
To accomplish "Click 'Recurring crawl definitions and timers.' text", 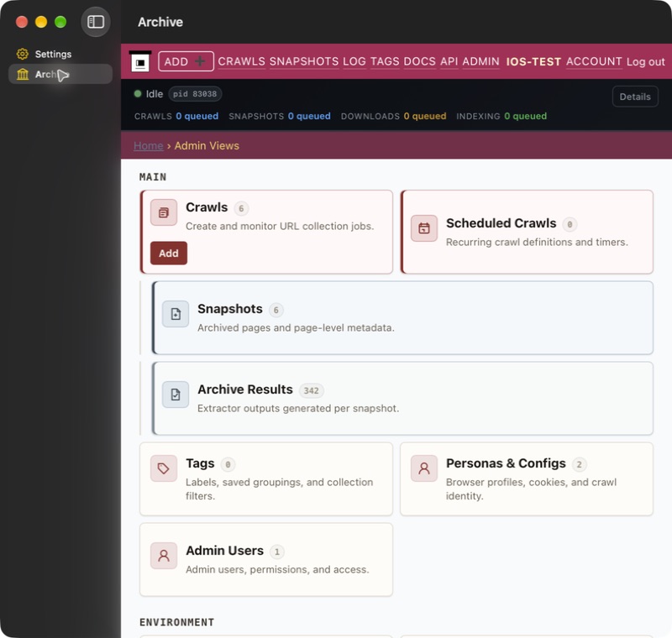I will pyautogui.click(x=537, y=243).
